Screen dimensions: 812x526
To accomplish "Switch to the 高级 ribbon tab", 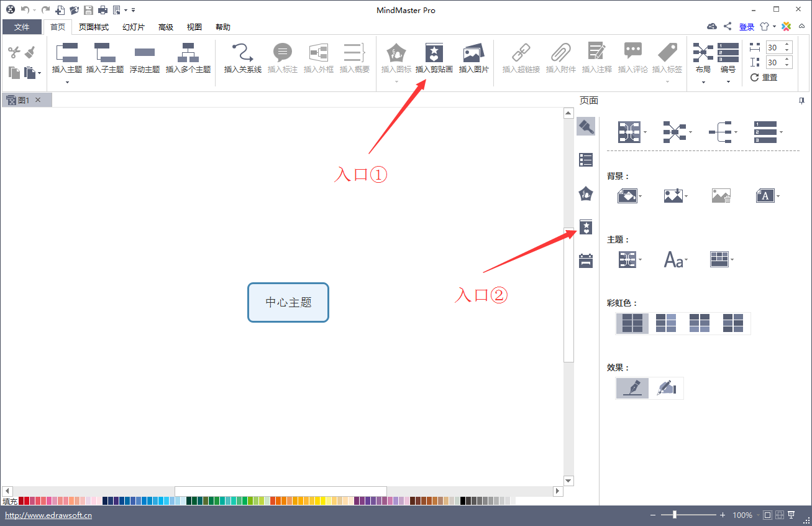I will [x=166, y=27].
